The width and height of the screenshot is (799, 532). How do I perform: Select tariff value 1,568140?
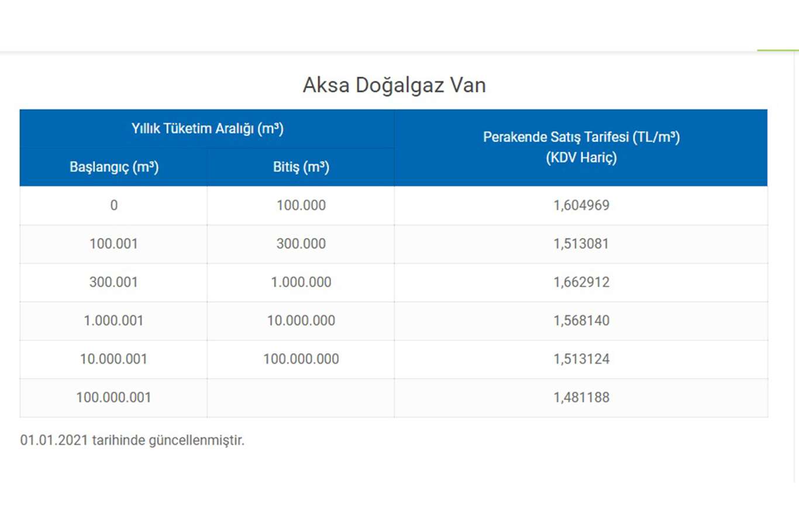(581, 321)
